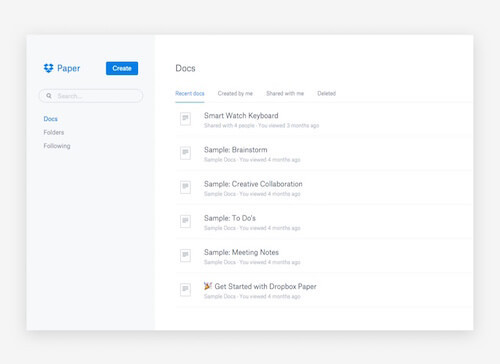
Task: Click the Get Started with Dropbox Paper document icon
Action: (x=185, y=290)
